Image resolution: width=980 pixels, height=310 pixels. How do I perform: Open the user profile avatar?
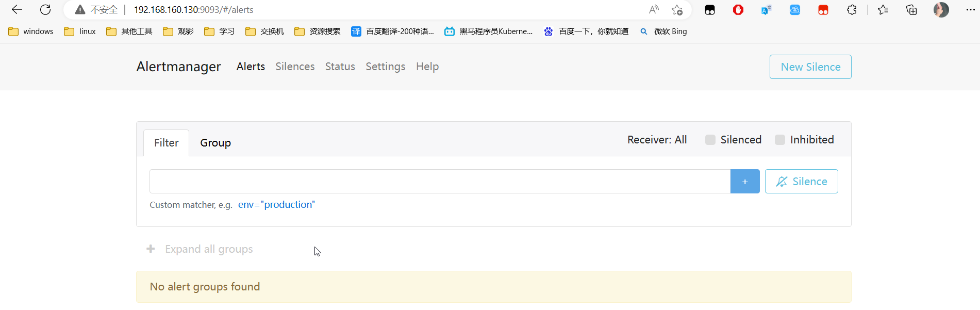coord(941,10)
